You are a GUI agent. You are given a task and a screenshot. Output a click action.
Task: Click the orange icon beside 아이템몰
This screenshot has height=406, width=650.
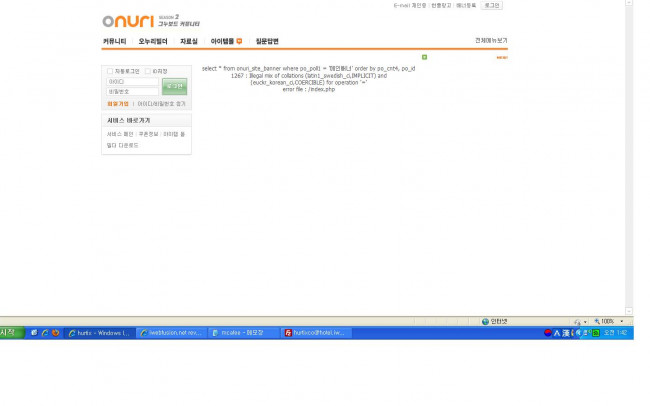[x=239, y=41]
